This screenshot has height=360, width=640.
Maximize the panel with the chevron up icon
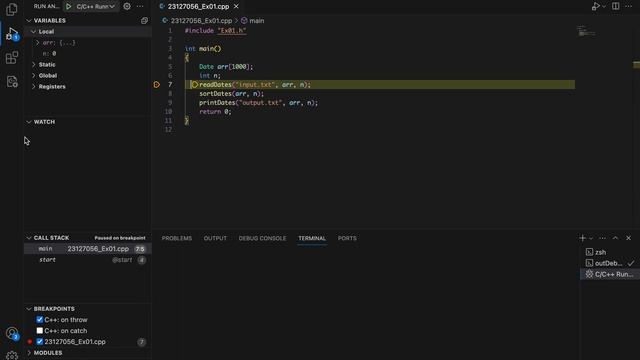[x=616, y=238]
